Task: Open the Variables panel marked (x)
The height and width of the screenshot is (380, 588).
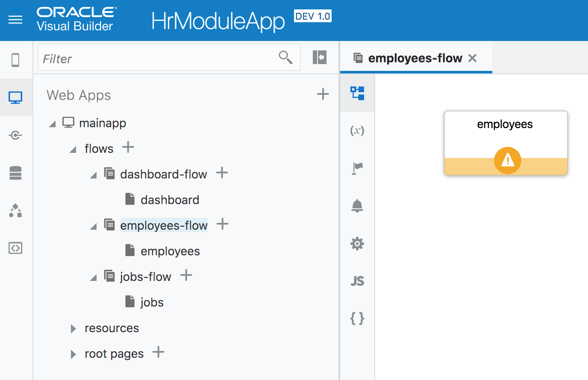Action: 357,130
